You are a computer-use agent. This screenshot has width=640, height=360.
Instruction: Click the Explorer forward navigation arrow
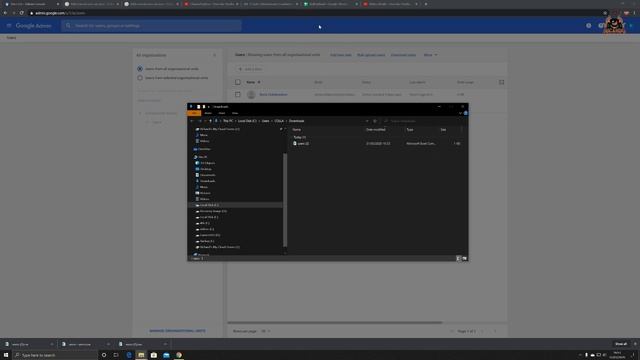[199, 121]
